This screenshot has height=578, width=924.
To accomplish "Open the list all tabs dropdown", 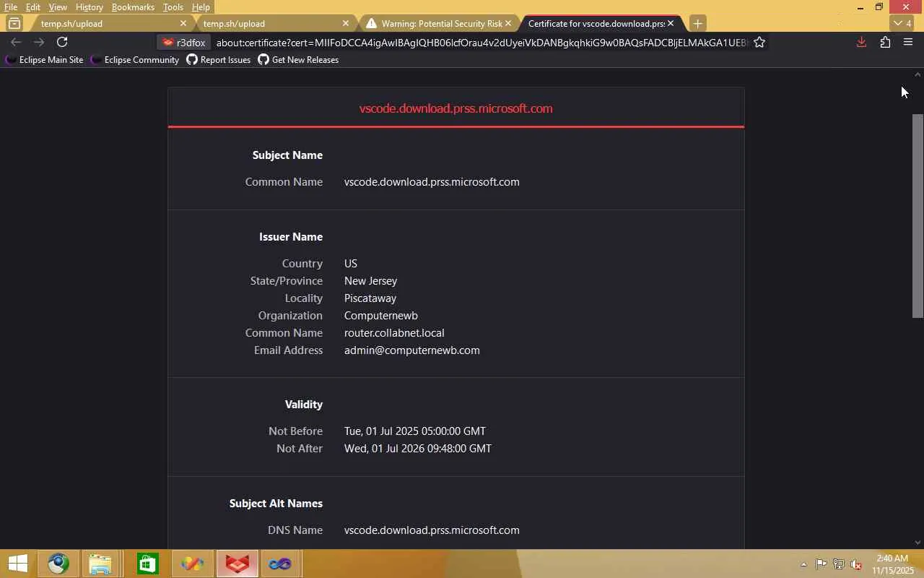I will coord(902,23).
